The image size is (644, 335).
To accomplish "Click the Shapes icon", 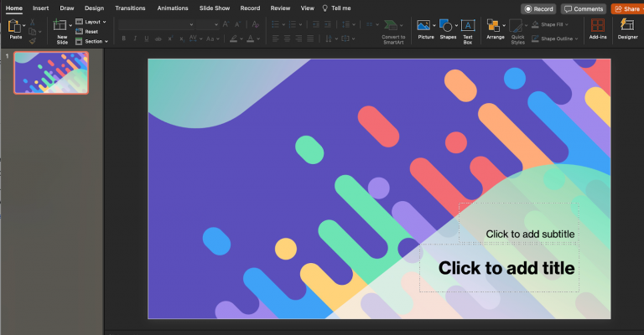I will click(x=448, y=27).
